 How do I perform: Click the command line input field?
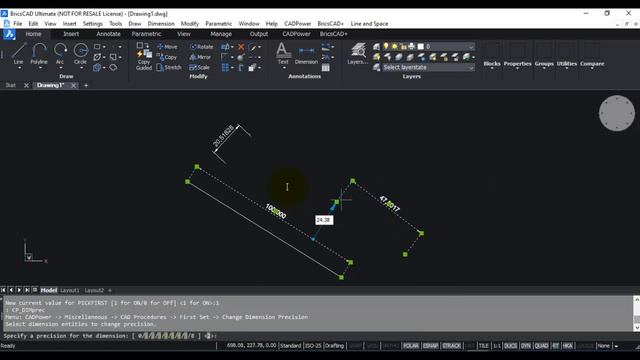click(318, 336)
